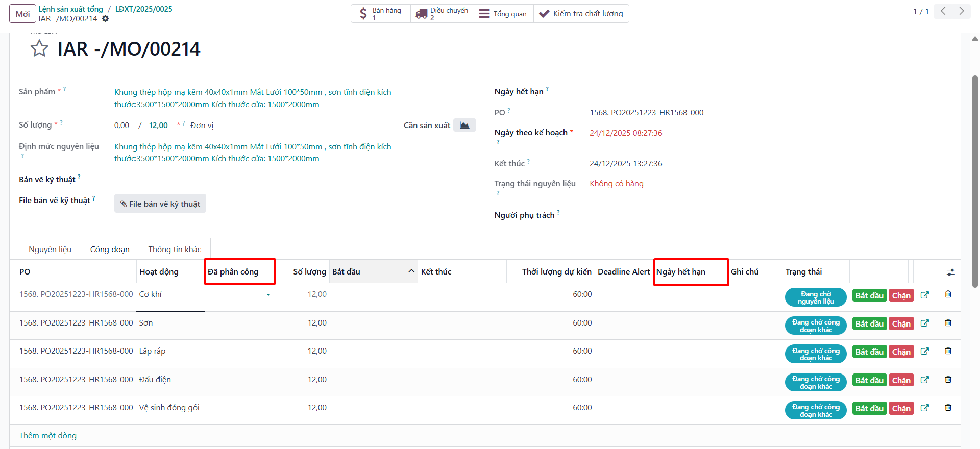Open external link for Lắp ráp work order
The width and height of the screenshot is (980, 449).
tap(924, 351)
